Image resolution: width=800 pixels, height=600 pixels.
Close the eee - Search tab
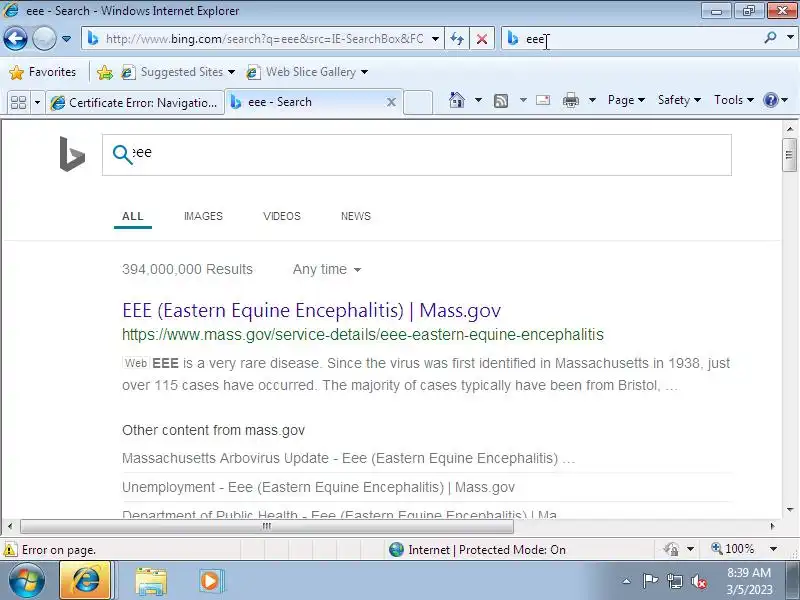391,103
